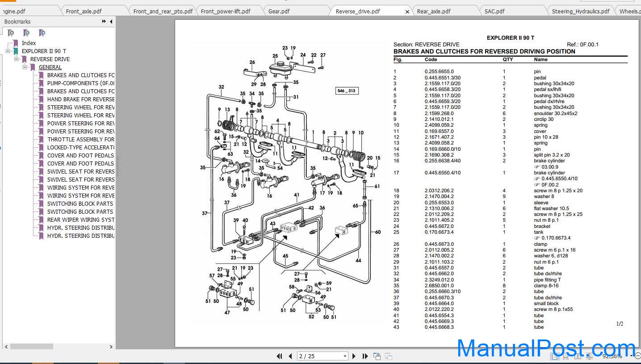The height and width of the screenshot is (364, 641).
Task: Go to the previous page
Action: click(x=290, y=356)
